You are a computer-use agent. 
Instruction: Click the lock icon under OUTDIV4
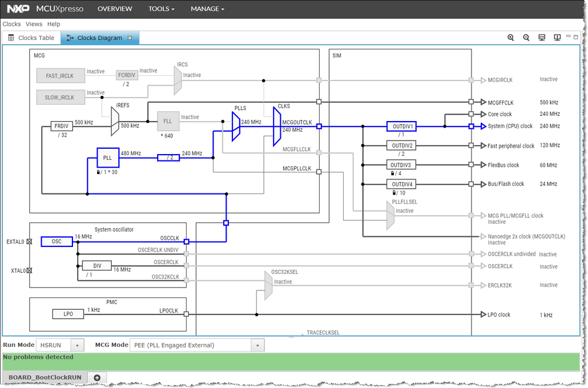pos(394,193)
